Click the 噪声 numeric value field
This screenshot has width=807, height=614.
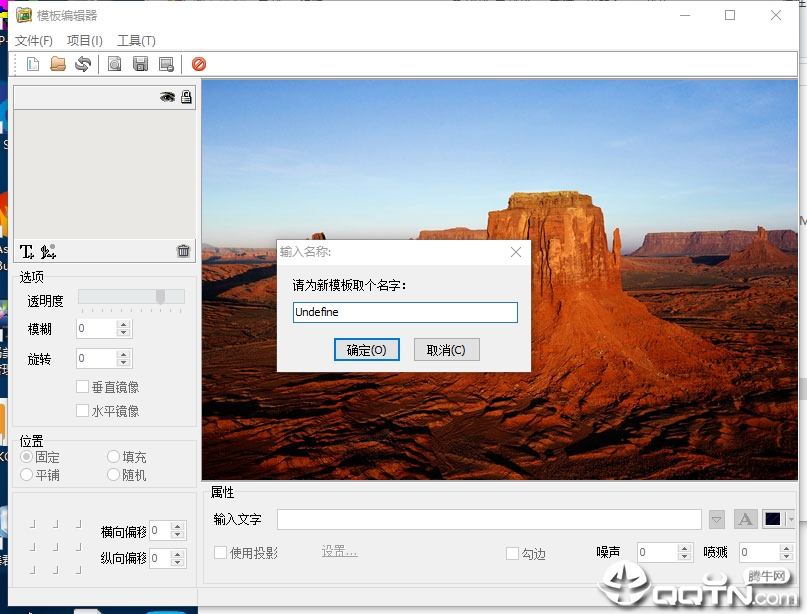(658, 552)
